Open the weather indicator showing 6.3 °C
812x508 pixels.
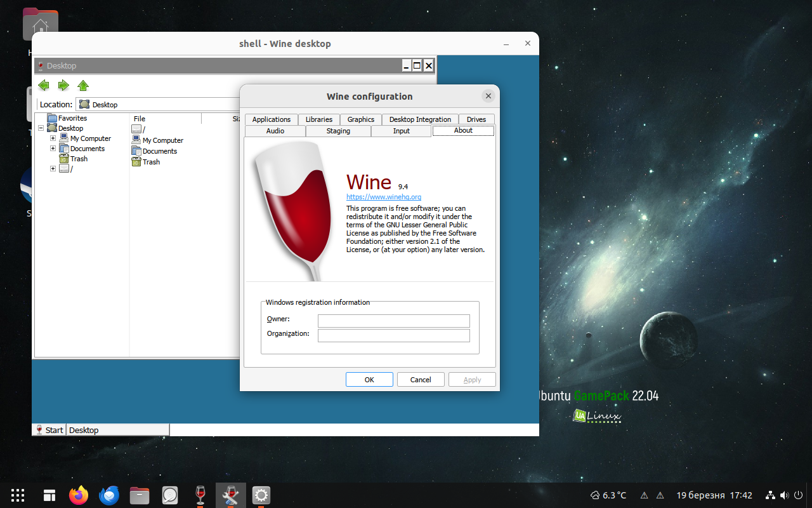click(608, 495)
